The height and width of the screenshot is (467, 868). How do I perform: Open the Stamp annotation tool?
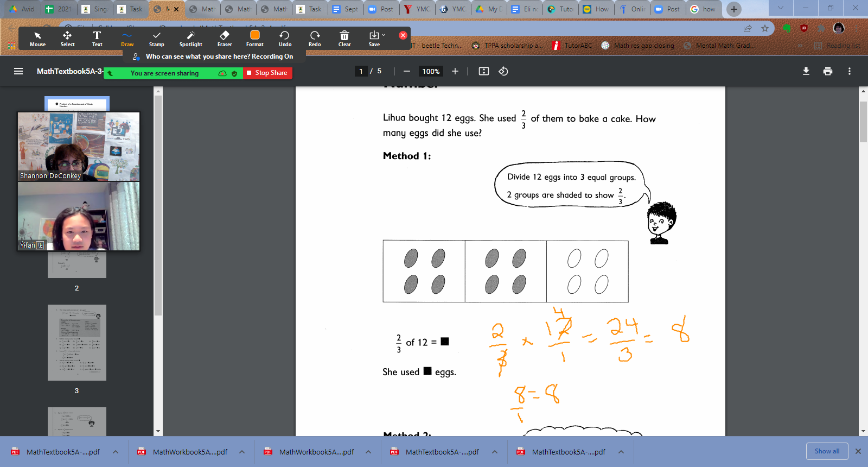pos(156,39)
